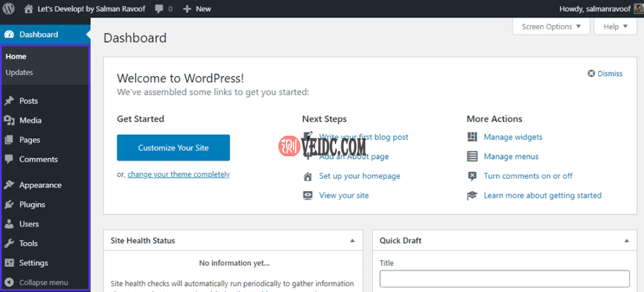Click the Appearance paintbrush icon
Image resolution: width=644 pixels, height=292 pixels.
9,185
